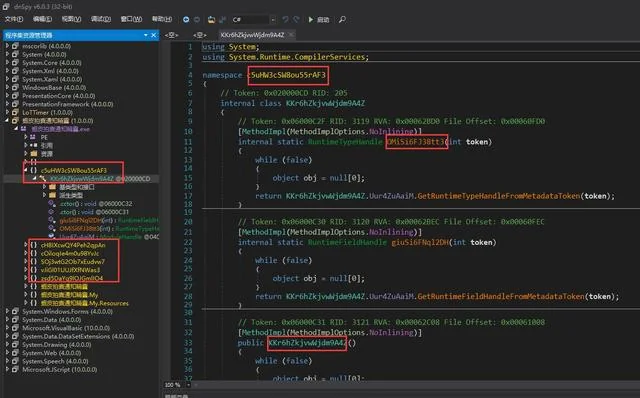Close the KKr6hZkjvwWjdm9A4Z tab
Viewport: 640px width, 398px height.
291,35
